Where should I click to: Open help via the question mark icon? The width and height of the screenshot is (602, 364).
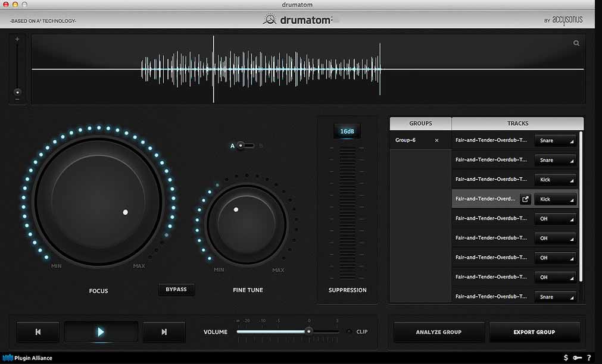(589, 357)
